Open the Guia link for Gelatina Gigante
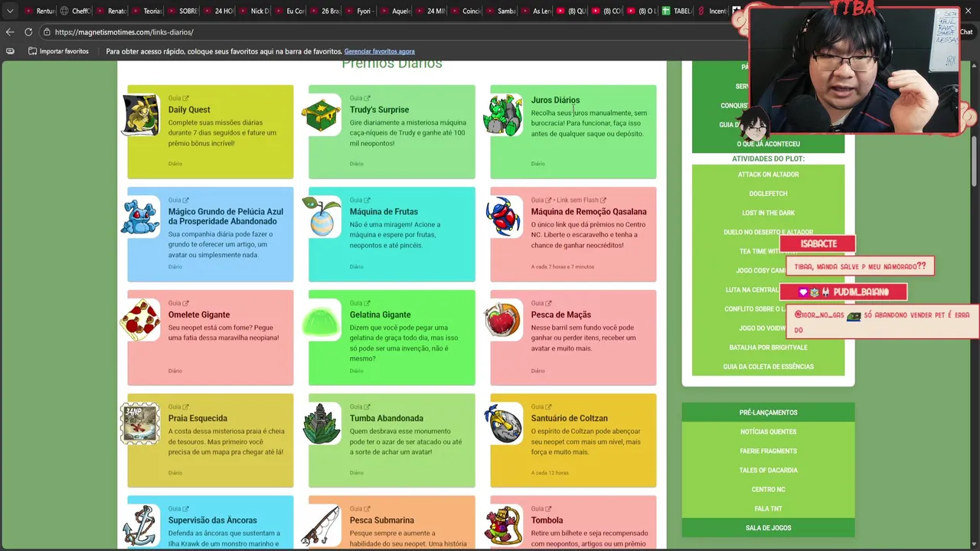The width and height of the screenshot is (980, 551). [x=360, y=303]
